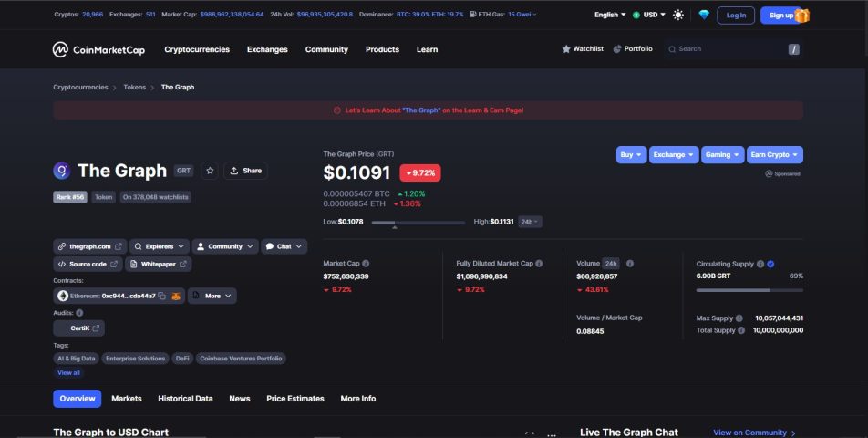This screenshot has height=438, width=868.
Task: Open the Community nav menu
Action: coord(326,49)
